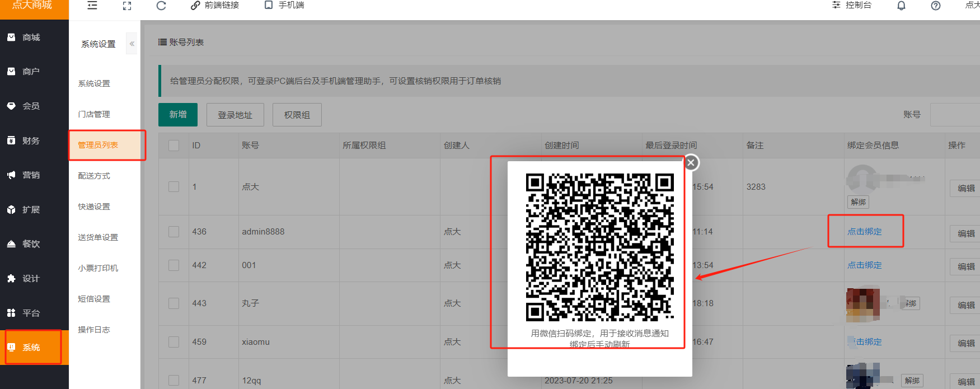Image resolution: width=980 pixels, height=389 pixels.
Task: Open the 系统 sidebar section
Action: click(34, 348)
